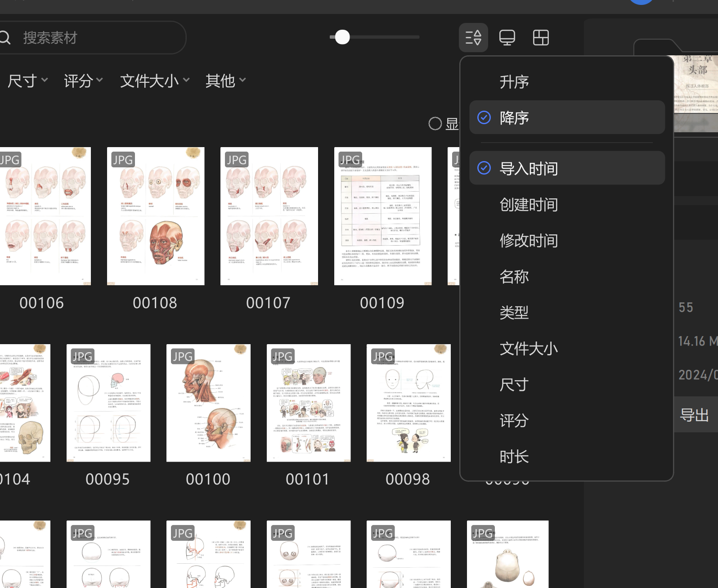Click the file name 00098
This screenshot has height=588, width=718.
pyautogui.click(x=408, y=479)
